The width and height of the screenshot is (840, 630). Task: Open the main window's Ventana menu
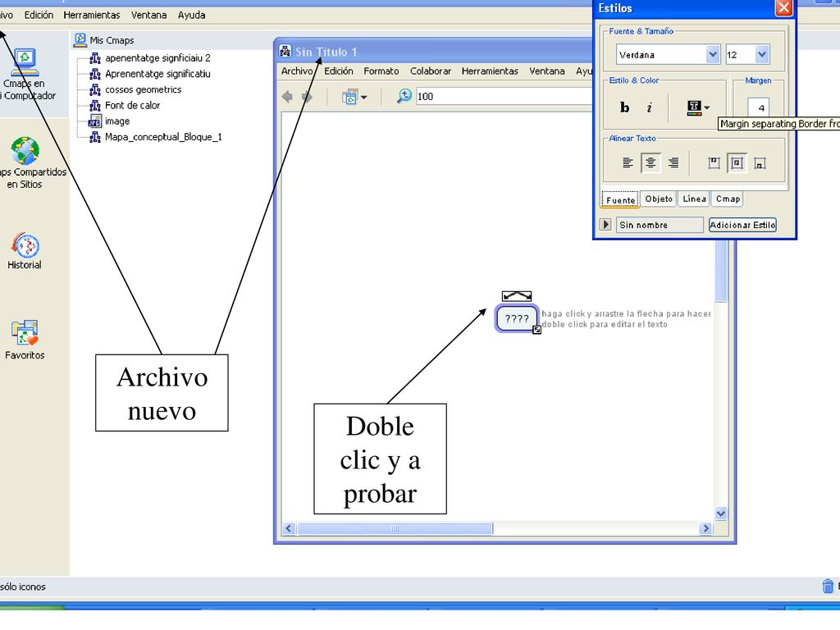coord(149,15)
